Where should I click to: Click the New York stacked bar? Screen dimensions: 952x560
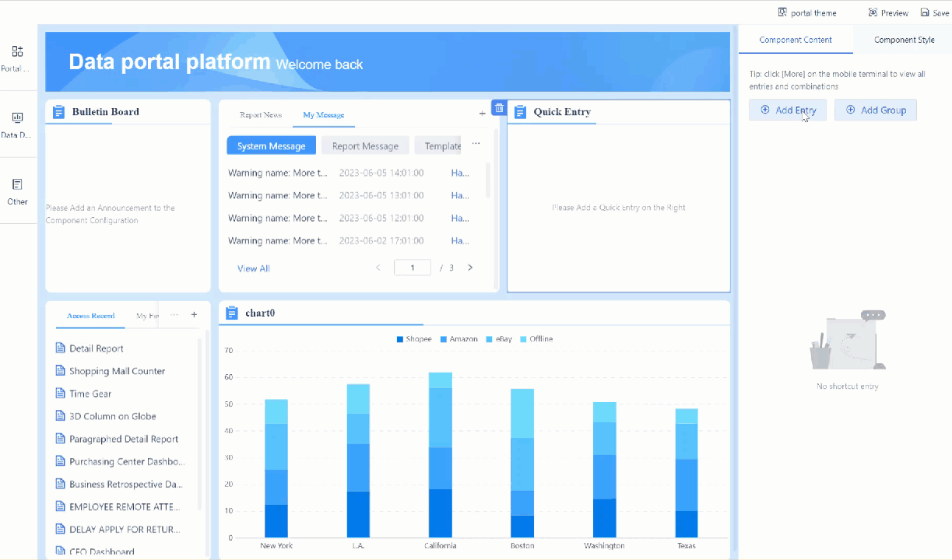pos(276,468)
